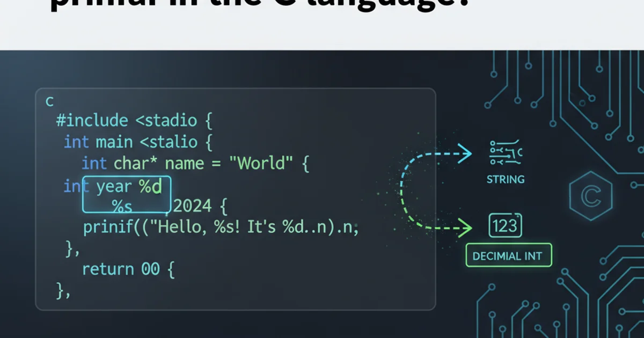This screenshot has width=644, height=338.
Task: Click the %s specifier in highlighted box
Action: pyautogui.click(x=122, y=205)
